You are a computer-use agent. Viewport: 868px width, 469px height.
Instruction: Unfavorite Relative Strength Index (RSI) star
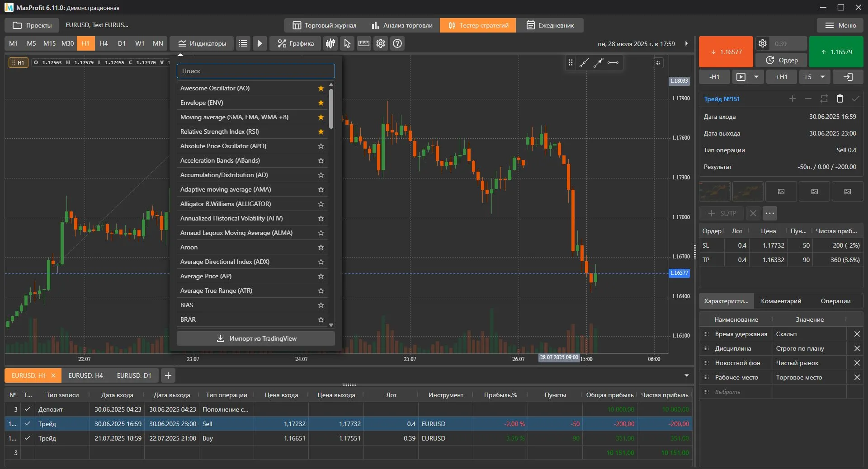[321, 131]
